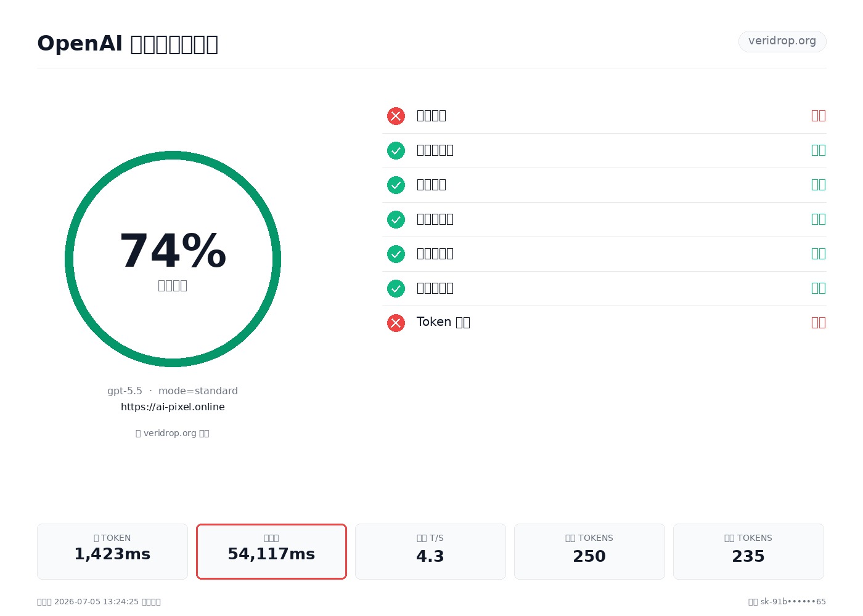The image size is (863, 616).
Task: Click the topmost red X status icon
Action: pyautogui.click(x=396, y=116)
